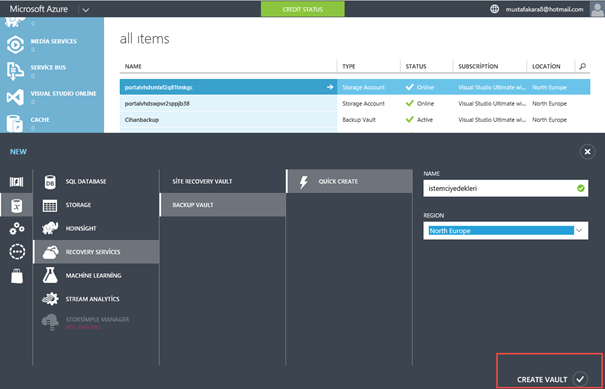
Task: Click the Create Vault checkmark icon
Action: [580, 379]
